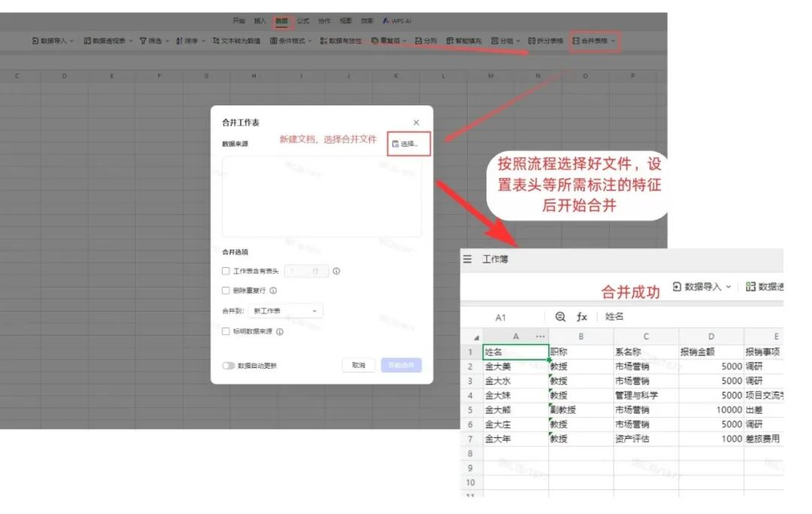Screen dimensions: 812x514
Task: Click the 智能填充 tool
Action: [x=464, y=41]
